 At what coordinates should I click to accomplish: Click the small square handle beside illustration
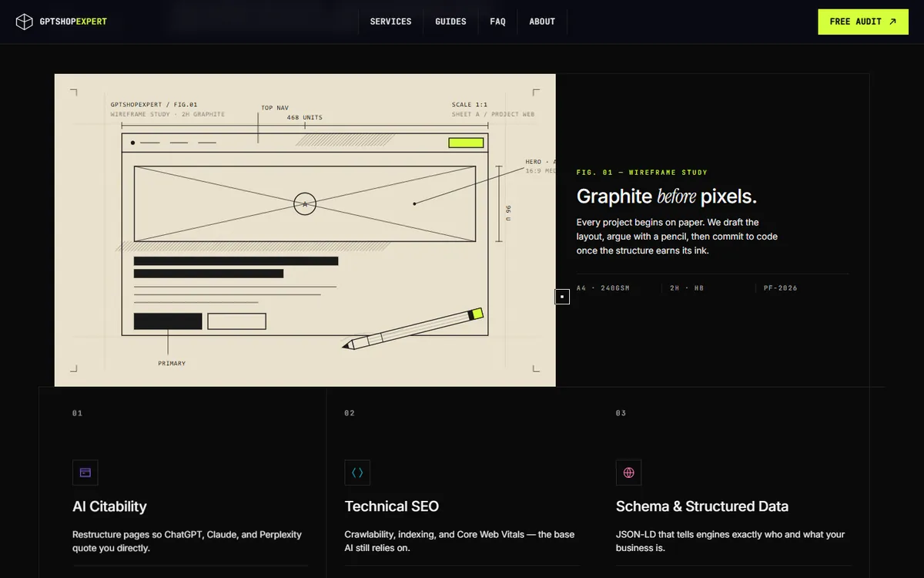[562, 297]
